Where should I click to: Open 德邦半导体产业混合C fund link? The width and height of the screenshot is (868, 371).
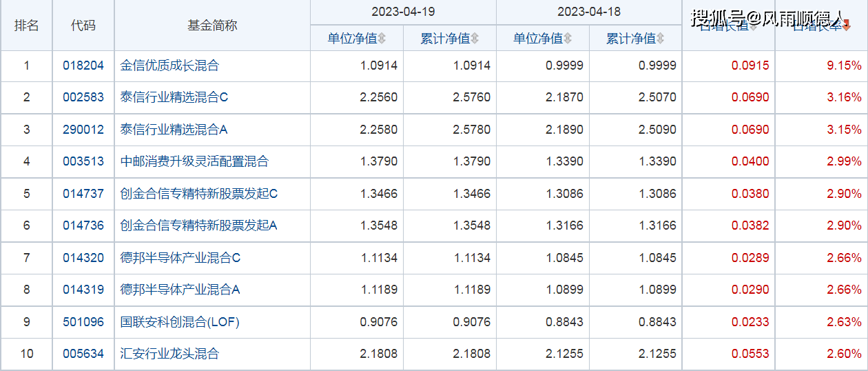(x=180, y=258)
